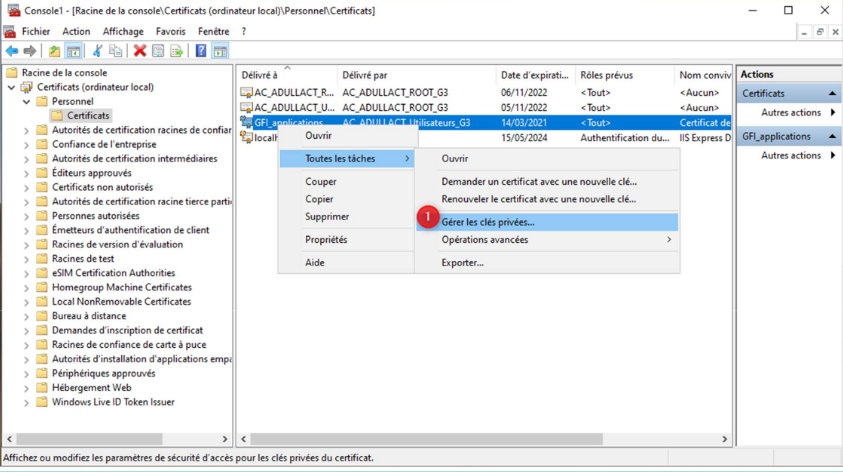Expand the Éditeurs approuvés folder
The width and height of the screenshot is (843, 472).
pyautogui.click(x=27, y=173)
